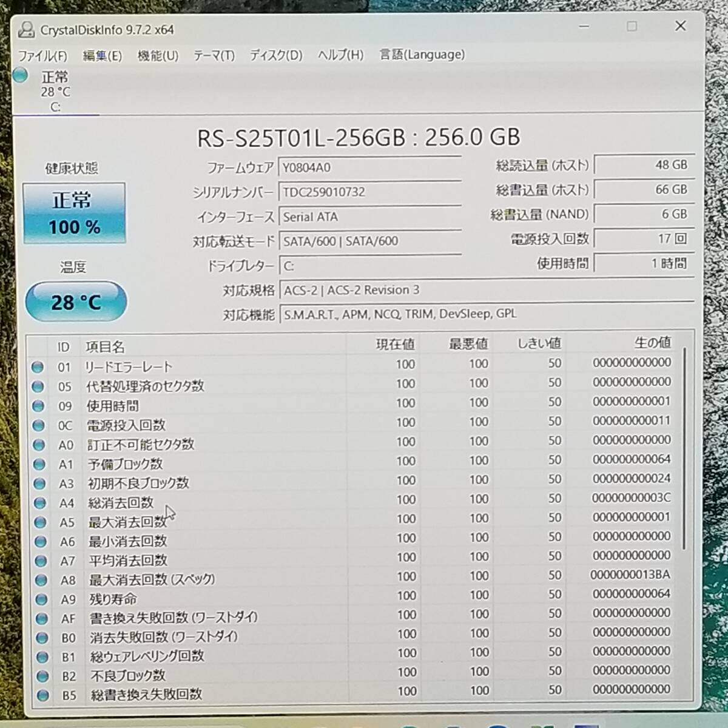Open the ディスク(D) menu
Screen dimensions: 728x728
pos(276,55)
